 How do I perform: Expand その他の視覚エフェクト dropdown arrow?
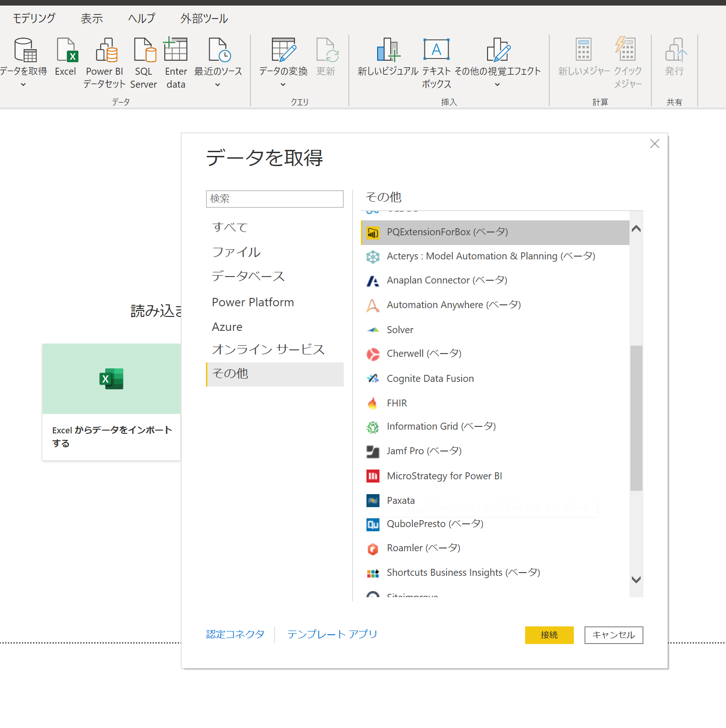(x=497, y=84)
